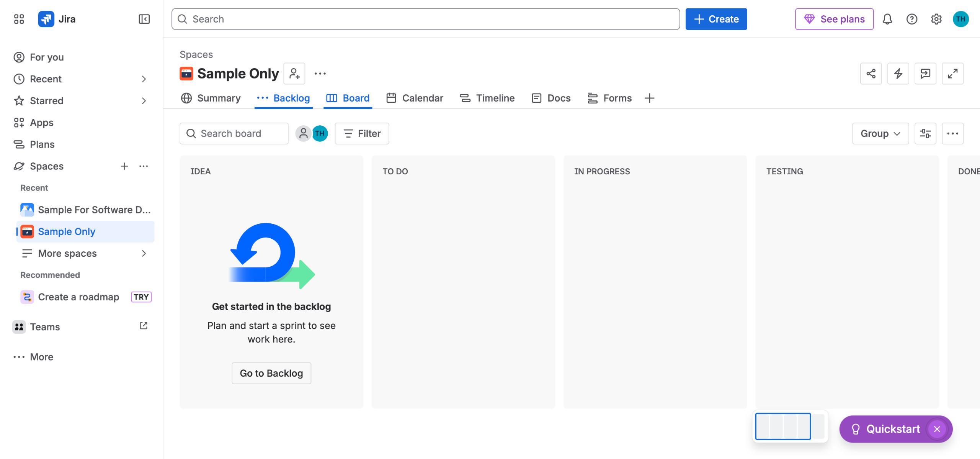
Task: Switch to the Calendar tab
Action: coord(415,98)
